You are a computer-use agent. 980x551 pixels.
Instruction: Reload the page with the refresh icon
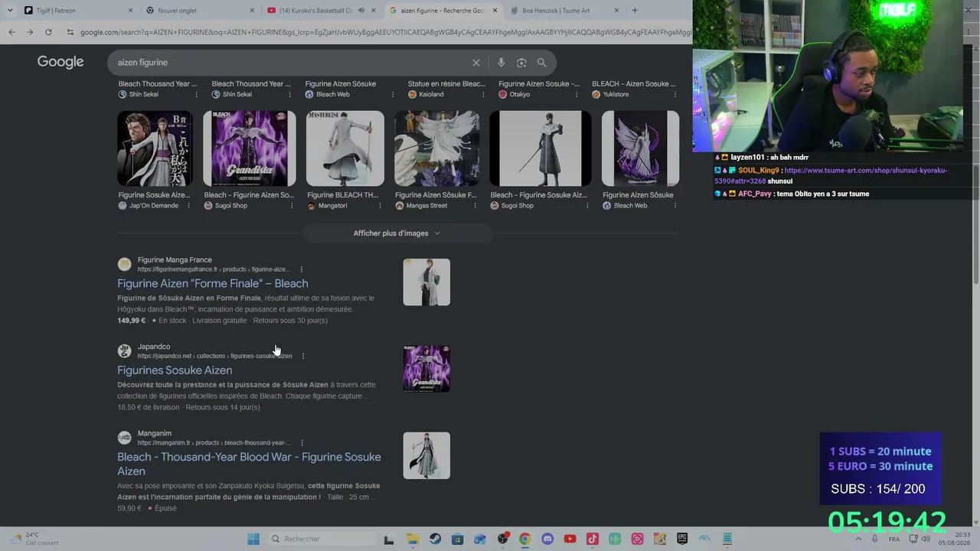coord(48,32)
